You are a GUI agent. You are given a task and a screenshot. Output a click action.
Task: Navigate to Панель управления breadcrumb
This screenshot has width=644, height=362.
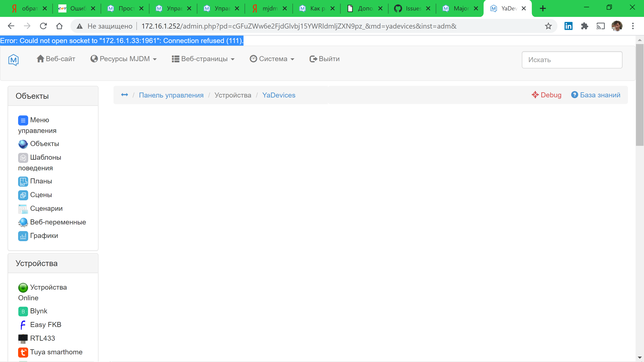[171, 95]
